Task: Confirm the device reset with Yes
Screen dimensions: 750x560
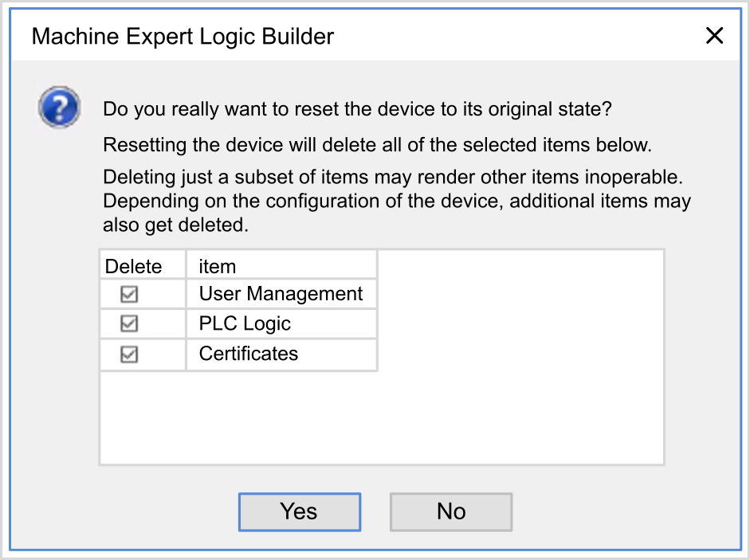Action: click(x=299, y=511)
